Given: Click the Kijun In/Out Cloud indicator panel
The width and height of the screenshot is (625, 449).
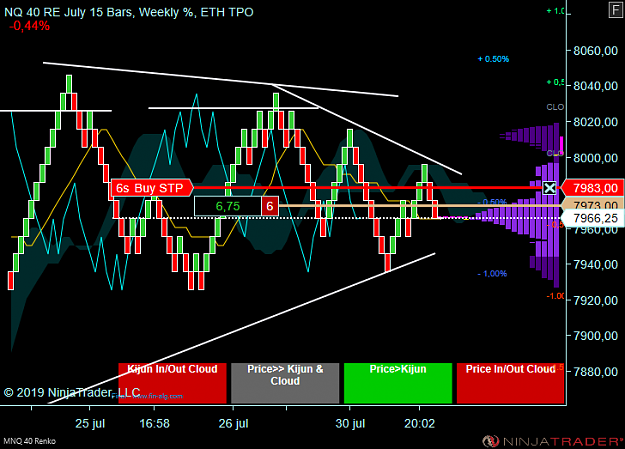Looking at the screenshot, I should (172, 383).
